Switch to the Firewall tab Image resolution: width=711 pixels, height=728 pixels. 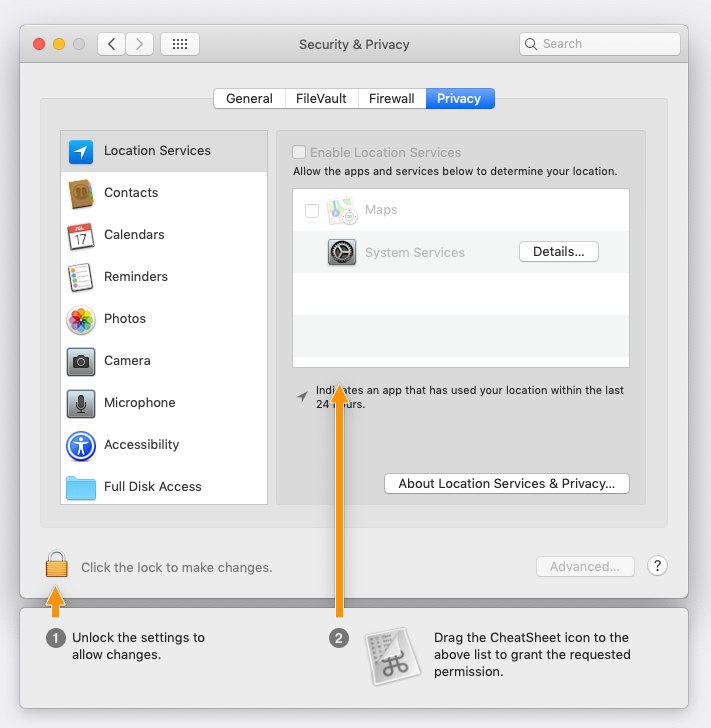pyautogui.click(x=392, y=98)
